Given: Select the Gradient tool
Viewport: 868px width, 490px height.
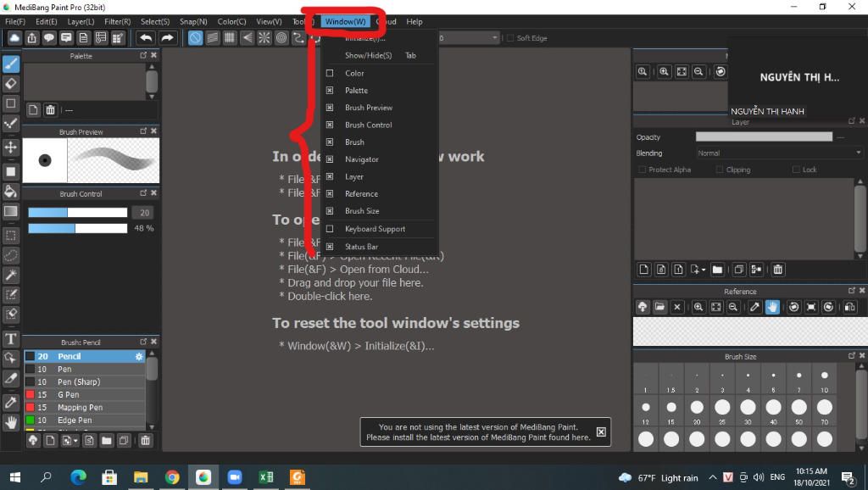Looking at the screenshot, I should 10,211.
